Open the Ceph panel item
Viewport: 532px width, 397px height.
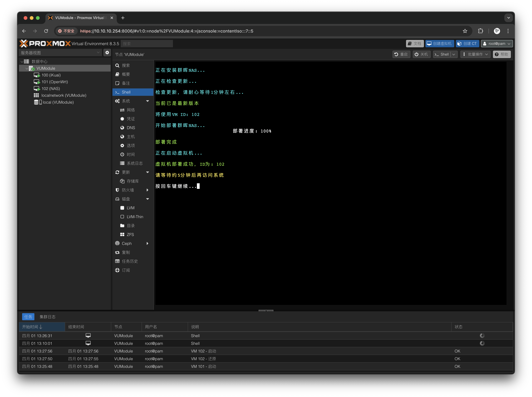tap(127, 243)
